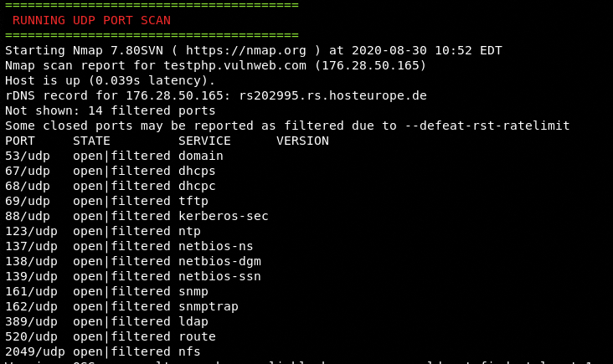Click the kerberos-sec service name
The image size is (613, 364).
coord(224,216)
